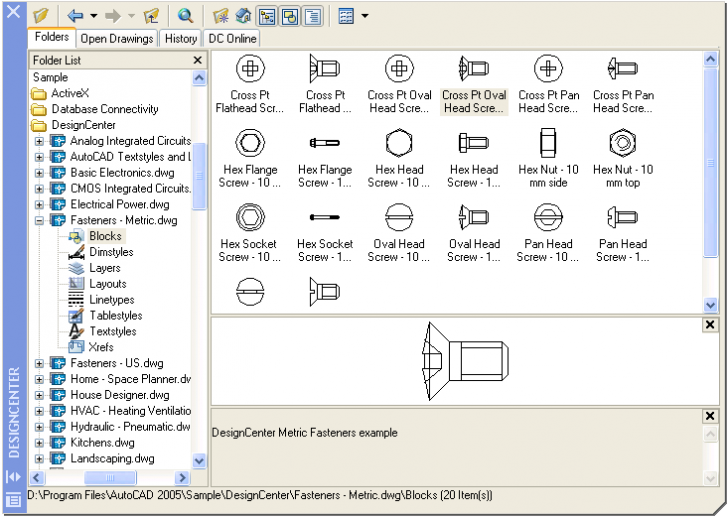This screenshot has width=728, height=517.
Task: Select the first Cross Pt Flathead Scr... block
Action: pos(250,84)
